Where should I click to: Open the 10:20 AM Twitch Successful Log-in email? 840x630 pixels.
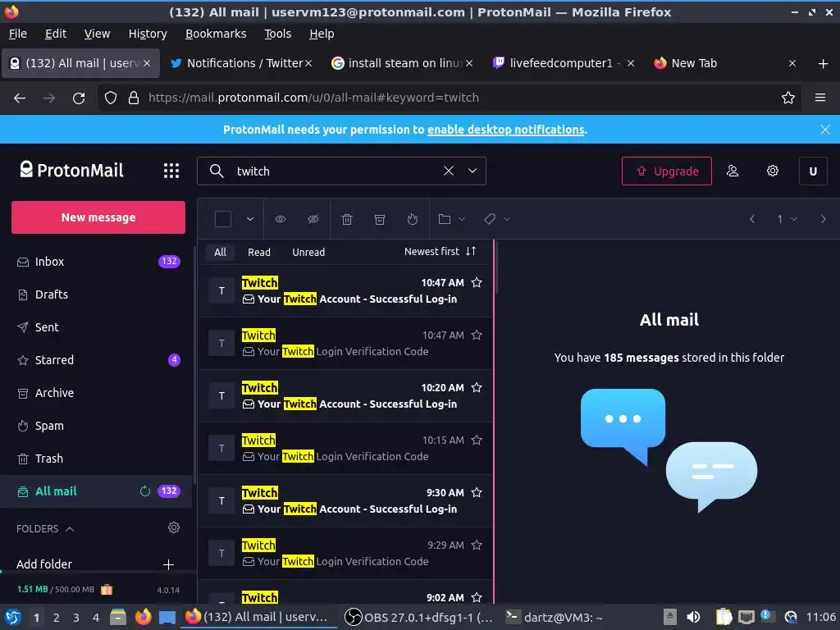point(345,396)
